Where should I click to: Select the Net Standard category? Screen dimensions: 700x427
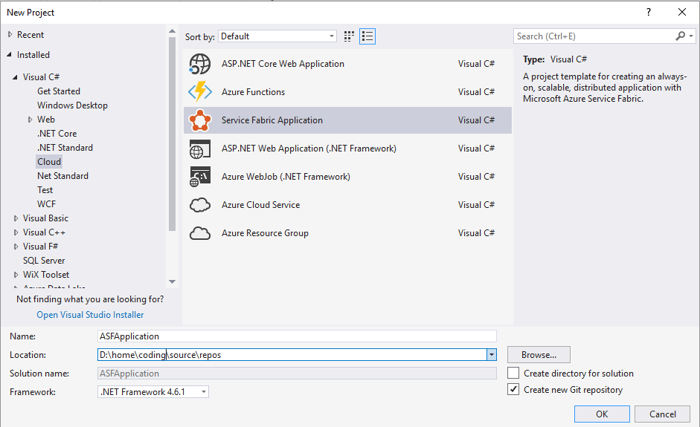point(62,176)
